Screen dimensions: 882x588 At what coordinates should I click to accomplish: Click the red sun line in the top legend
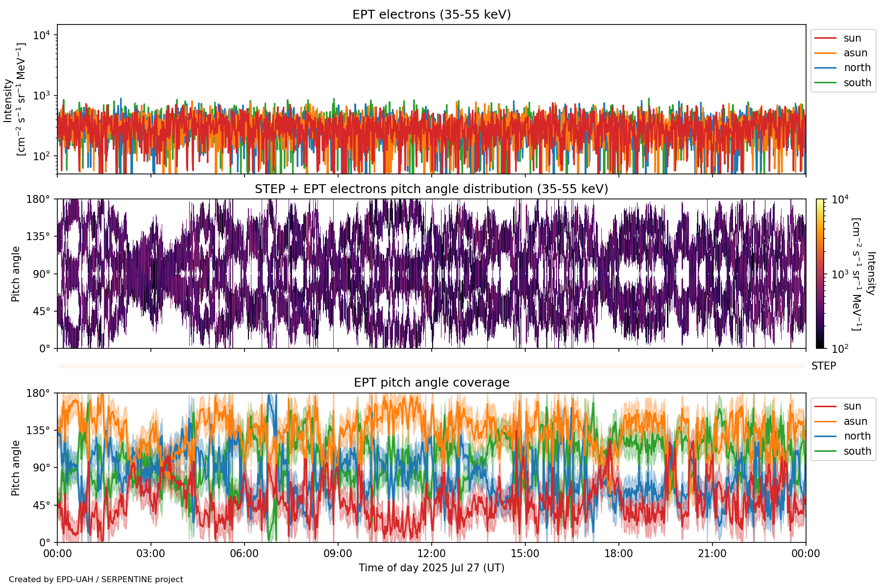coord(825,38)
